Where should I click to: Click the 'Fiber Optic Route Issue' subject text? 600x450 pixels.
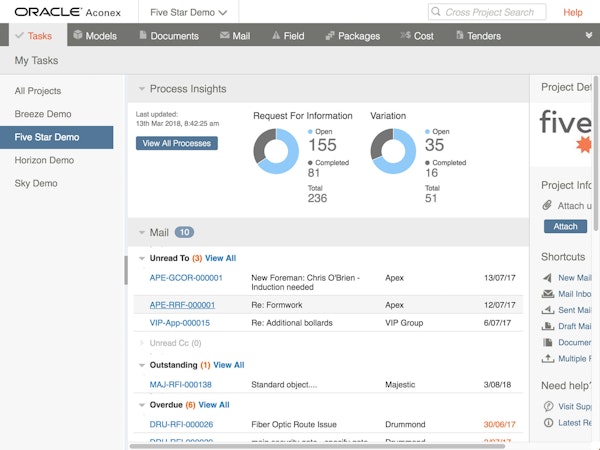(x=294, y=424)
